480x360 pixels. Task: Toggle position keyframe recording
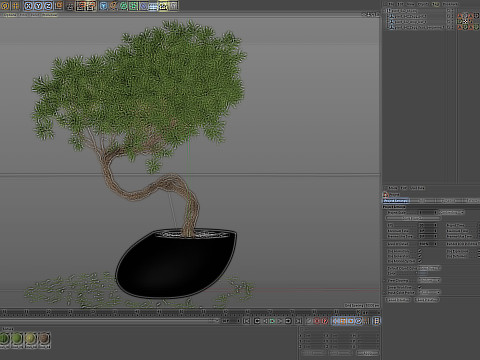pos(335,321)
